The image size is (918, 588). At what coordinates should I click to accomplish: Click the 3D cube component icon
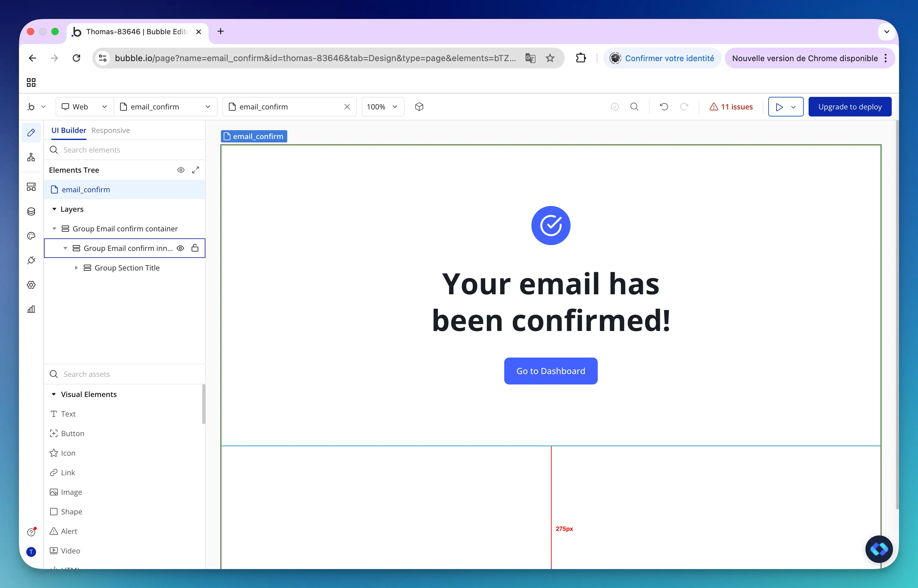[419, 107]
